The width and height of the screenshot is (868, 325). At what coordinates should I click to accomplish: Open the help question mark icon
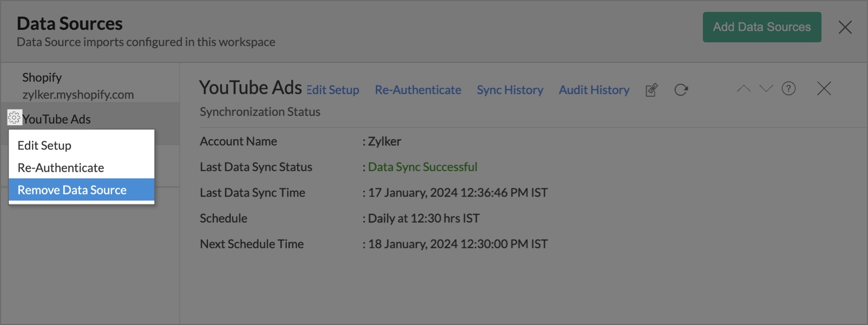point(788,88)
